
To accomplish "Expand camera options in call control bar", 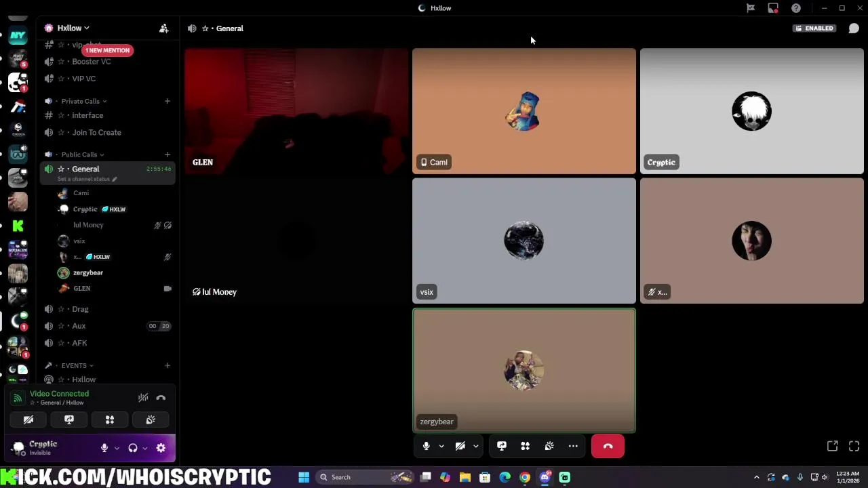I will (475, 446).
